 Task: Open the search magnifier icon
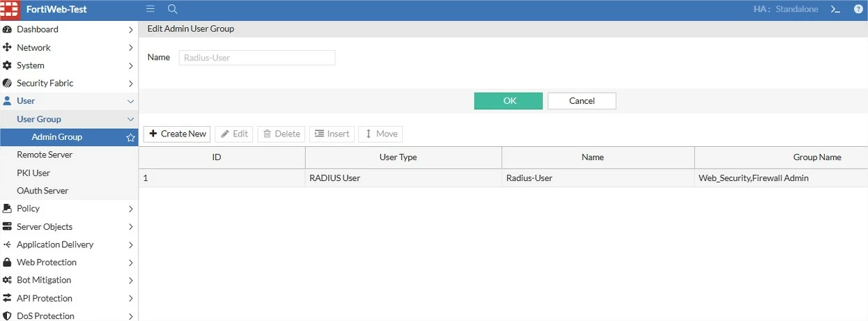[173, 9]
